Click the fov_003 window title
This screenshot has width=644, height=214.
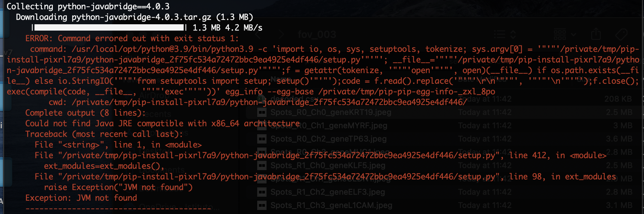point(316,34)
